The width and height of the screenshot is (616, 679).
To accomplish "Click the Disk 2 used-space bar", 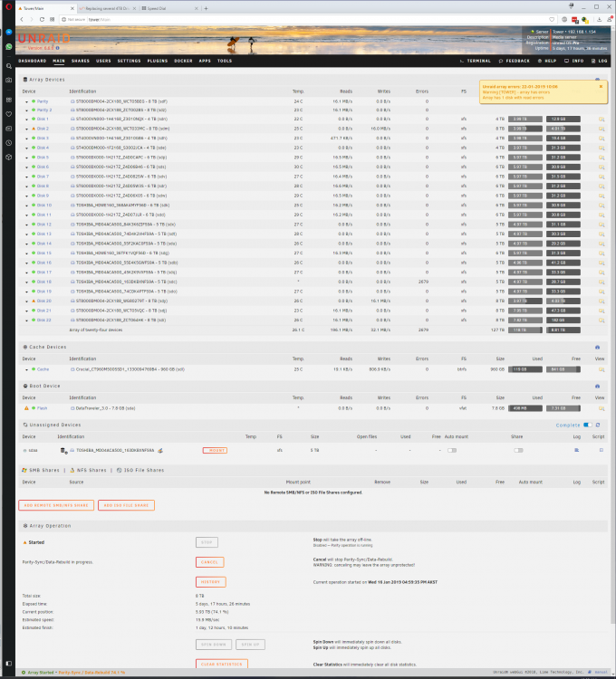I will [x=525, y=129].
